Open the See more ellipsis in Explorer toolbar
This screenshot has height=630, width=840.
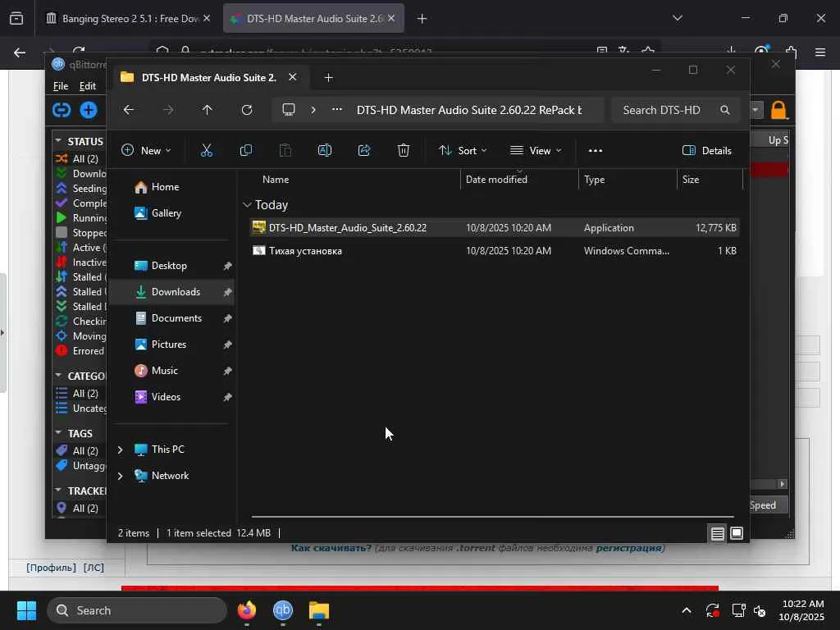click(596, 151)
